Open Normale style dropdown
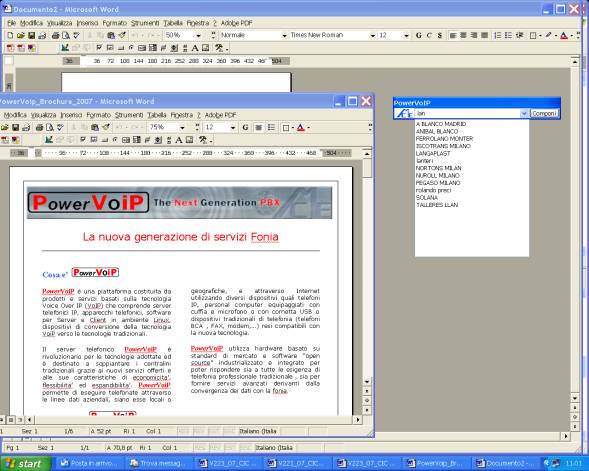Viewport: 589px width, 471px height. point(284,35)
